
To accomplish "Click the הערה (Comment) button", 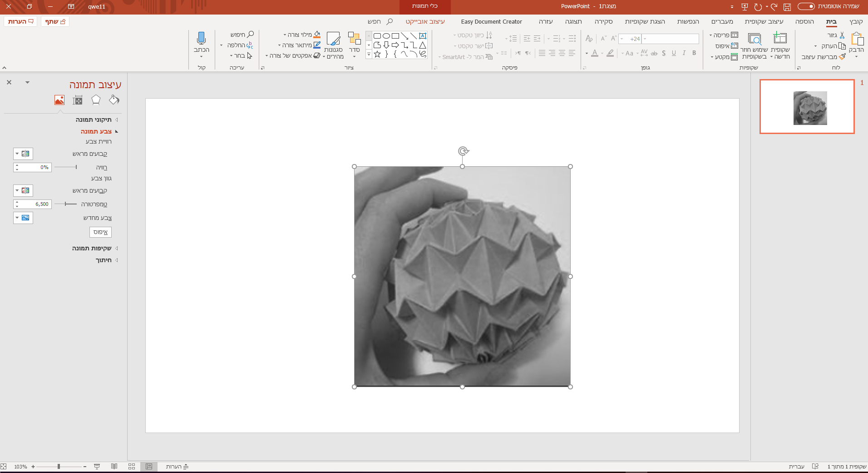I will pos(20,21).
